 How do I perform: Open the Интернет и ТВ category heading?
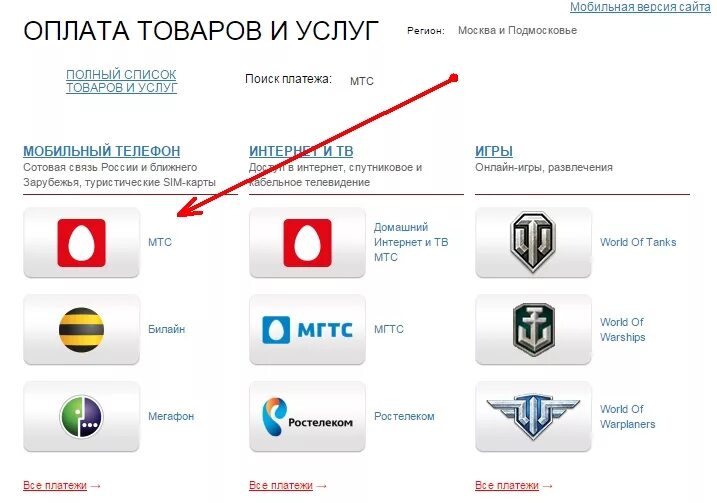(301, 151)
